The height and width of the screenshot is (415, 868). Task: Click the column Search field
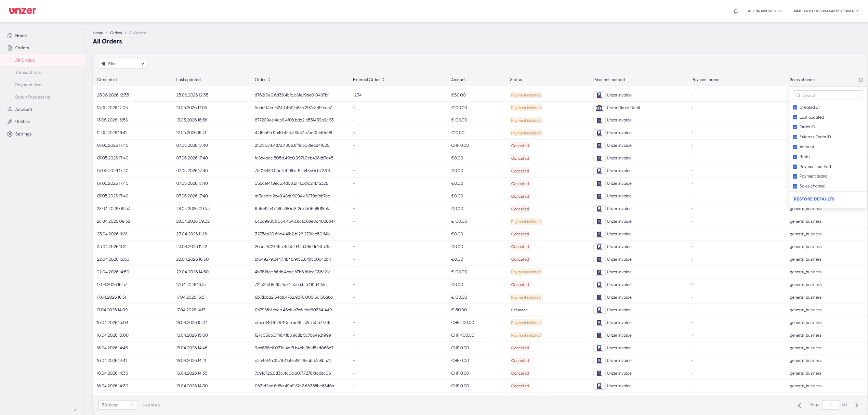click(x=828, y=95)
